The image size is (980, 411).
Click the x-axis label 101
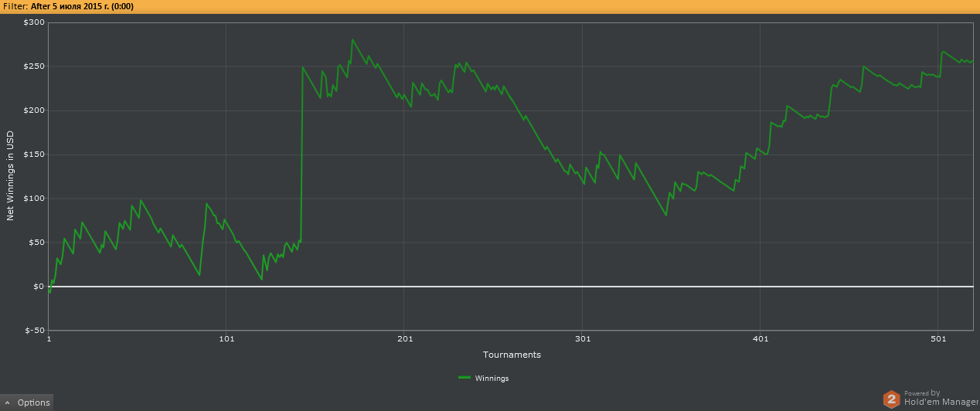pyautogui.click(x=226, y=339)
